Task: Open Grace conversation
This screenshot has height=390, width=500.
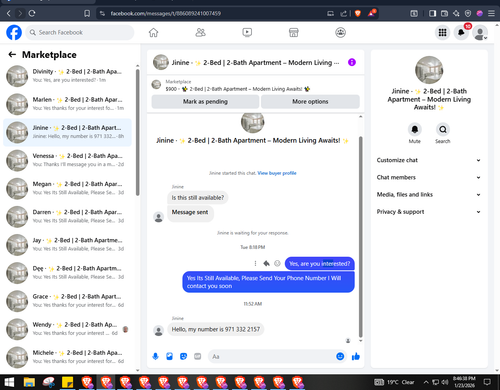Action: click(68, 301)
